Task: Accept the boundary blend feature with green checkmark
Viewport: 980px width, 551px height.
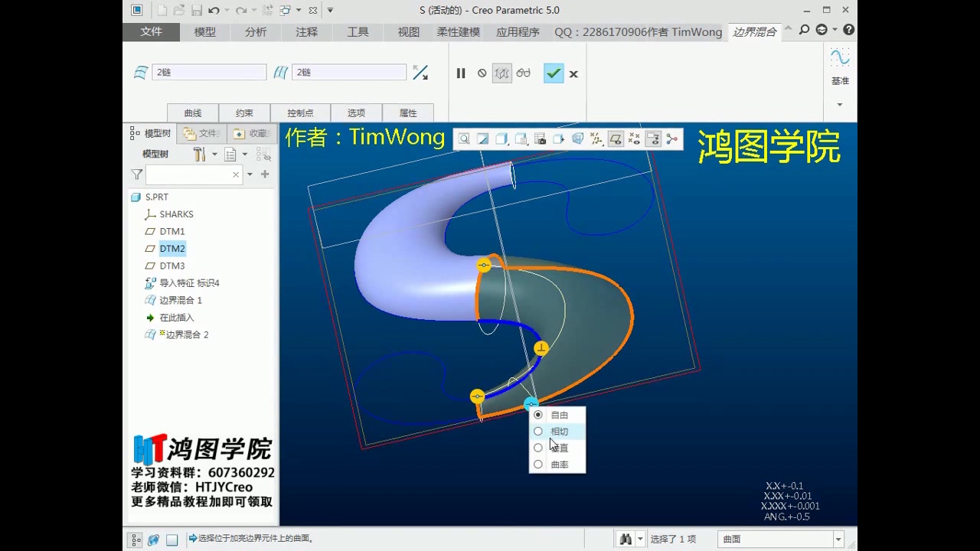Action: [554, 73]
